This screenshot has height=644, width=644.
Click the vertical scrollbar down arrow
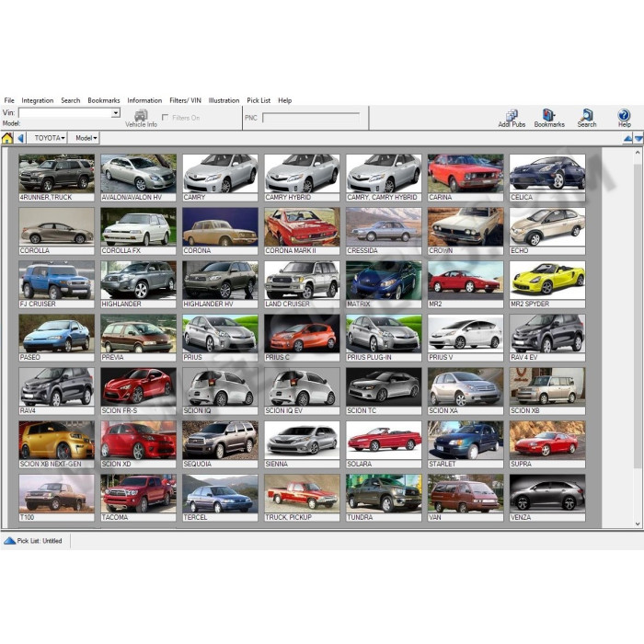click(638, 523)
